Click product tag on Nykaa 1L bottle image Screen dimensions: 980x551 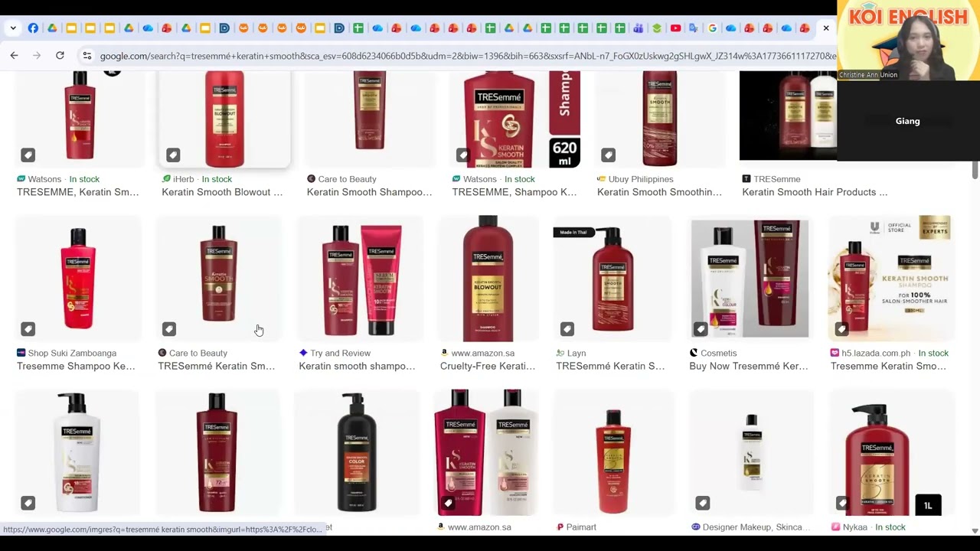(841, 503)
